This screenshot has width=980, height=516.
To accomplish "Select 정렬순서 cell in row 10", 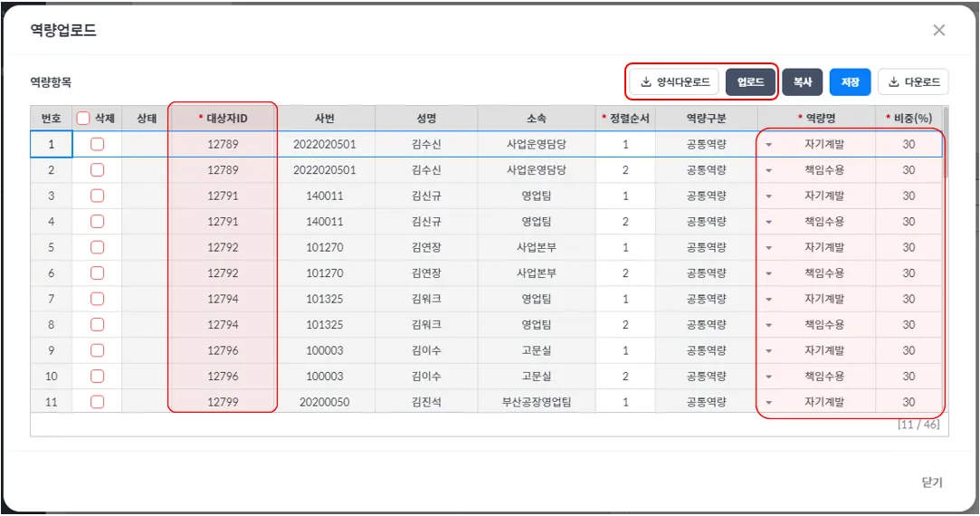I will tap(625, 376).
